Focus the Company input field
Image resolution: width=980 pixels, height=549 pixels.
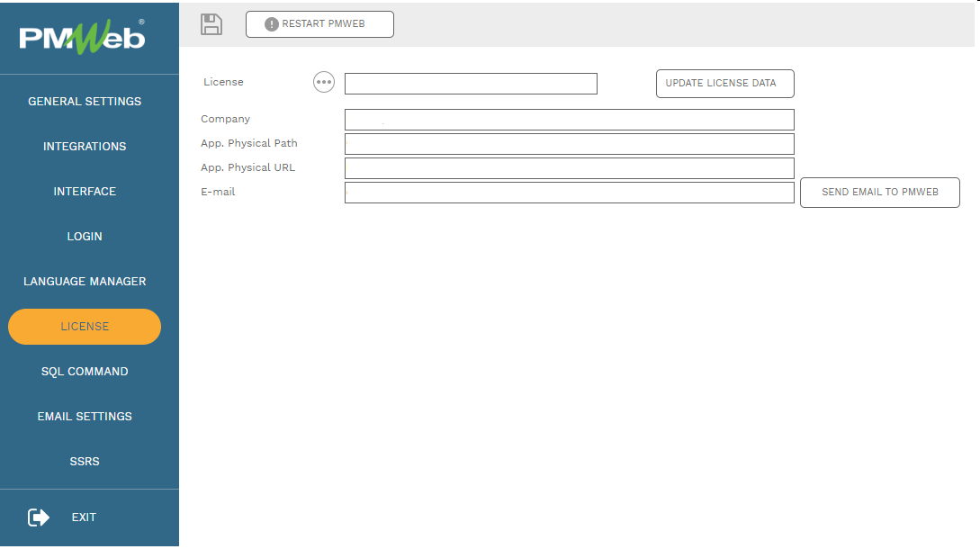(x=569, y=120)
